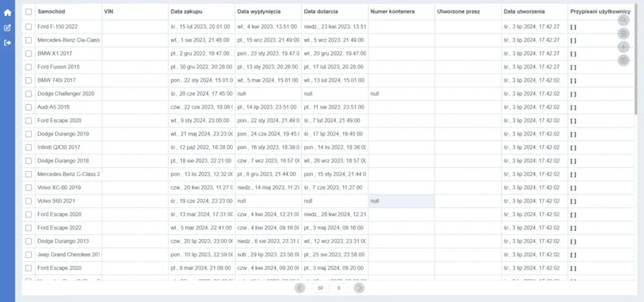Go to the Home page icon

[x=7, y=12]
